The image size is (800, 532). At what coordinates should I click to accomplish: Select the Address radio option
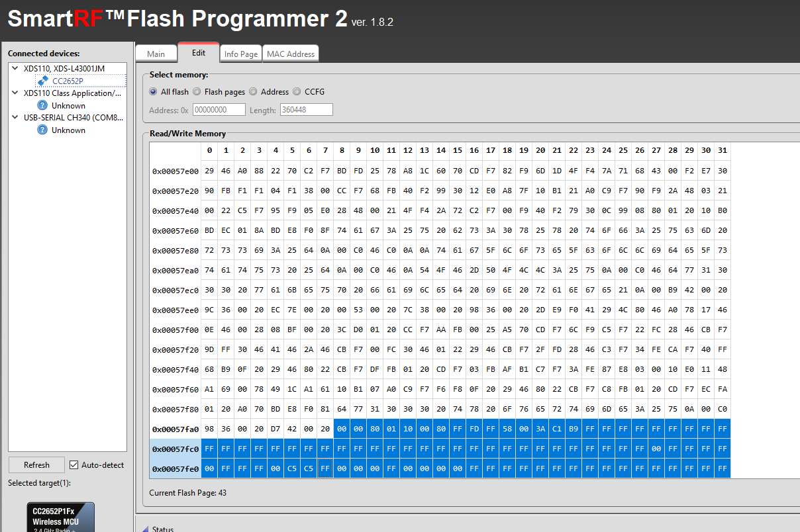[x=254, y=92]
